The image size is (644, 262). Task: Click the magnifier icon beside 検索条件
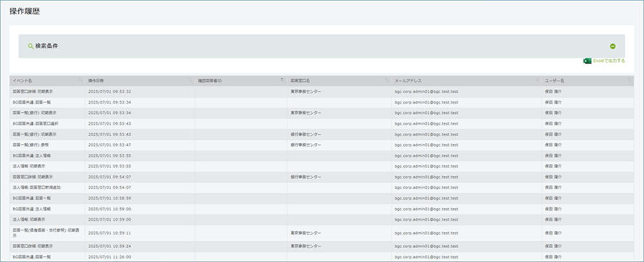tap(30, 46)
